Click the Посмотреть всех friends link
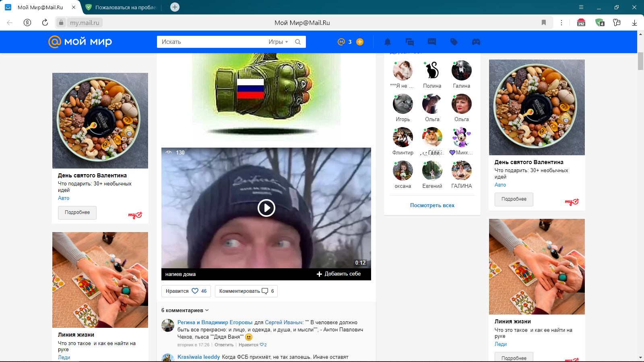 pyautogui.click(x=432, y=205)
